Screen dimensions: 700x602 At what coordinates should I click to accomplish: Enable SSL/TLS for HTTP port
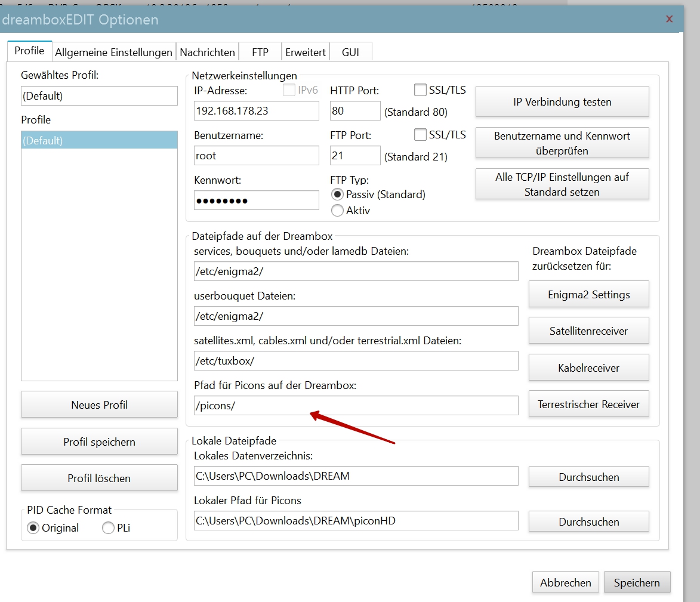coord(420,90)
